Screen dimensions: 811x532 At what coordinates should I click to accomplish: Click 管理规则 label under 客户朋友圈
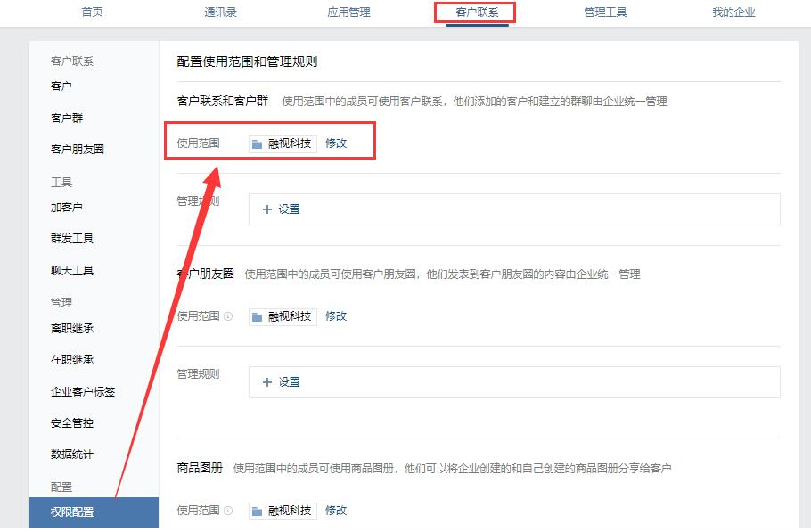[x=198, y=373]
